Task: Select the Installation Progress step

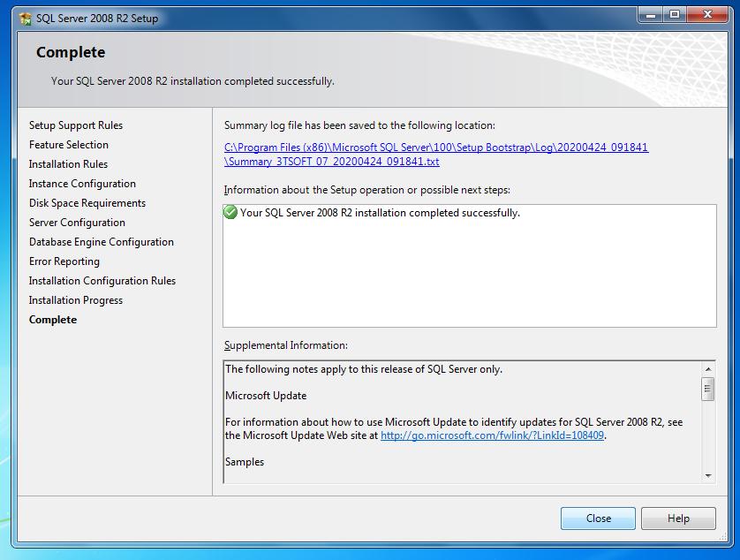Action: [x=76, y=300]
